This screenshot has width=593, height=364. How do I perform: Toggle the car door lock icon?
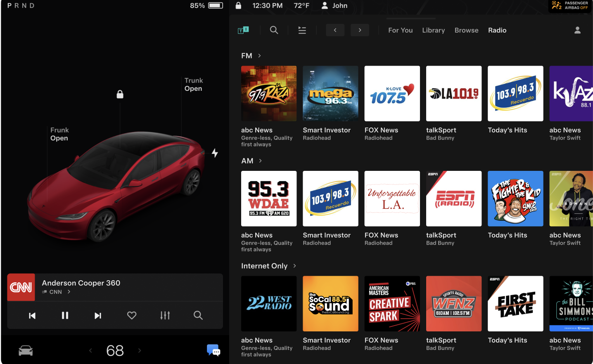point(120,95)
